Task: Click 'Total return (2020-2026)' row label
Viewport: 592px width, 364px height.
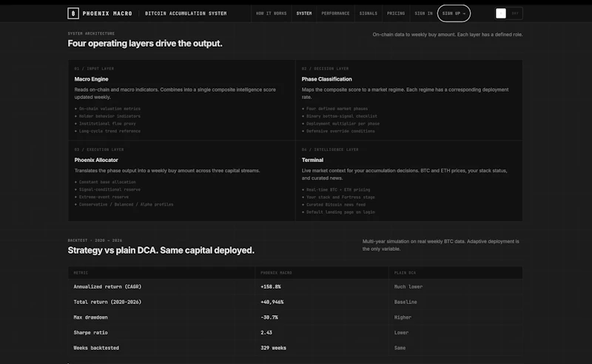Action: click(107, 302)
